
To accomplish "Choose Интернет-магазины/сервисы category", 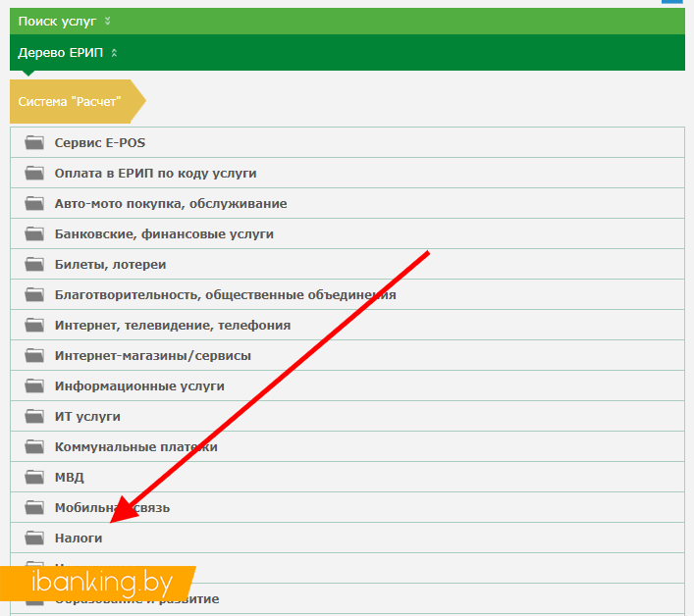I will coord(152,355).
